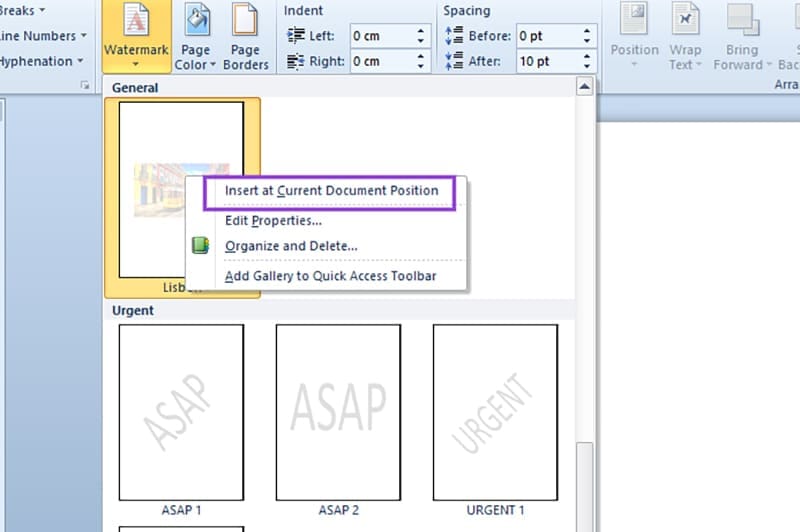Expand the Hyphenation dropdown
Image resolution: width=800 pixels, height=532 pixels.
40,61
